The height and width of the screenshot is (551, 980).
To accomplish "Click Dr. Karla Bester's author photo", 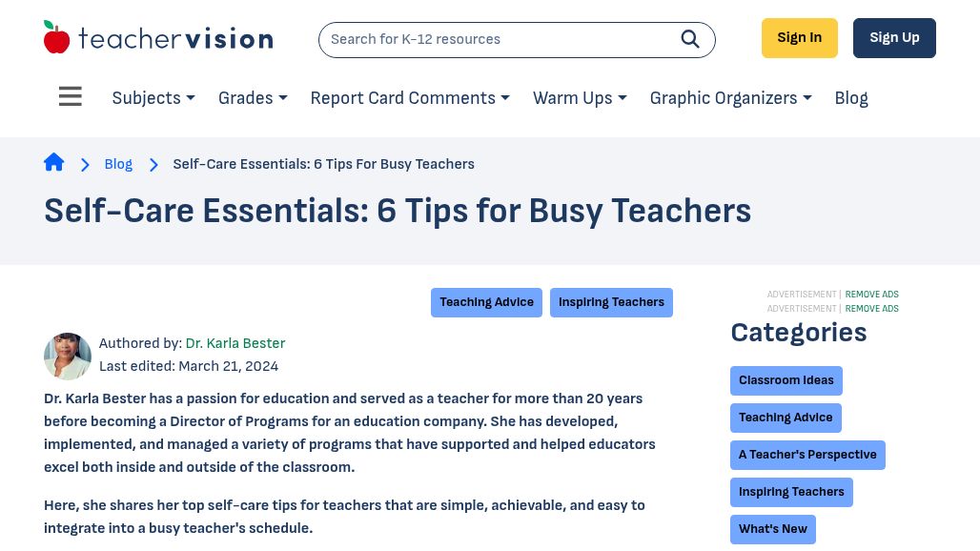I will coord(68,357).
